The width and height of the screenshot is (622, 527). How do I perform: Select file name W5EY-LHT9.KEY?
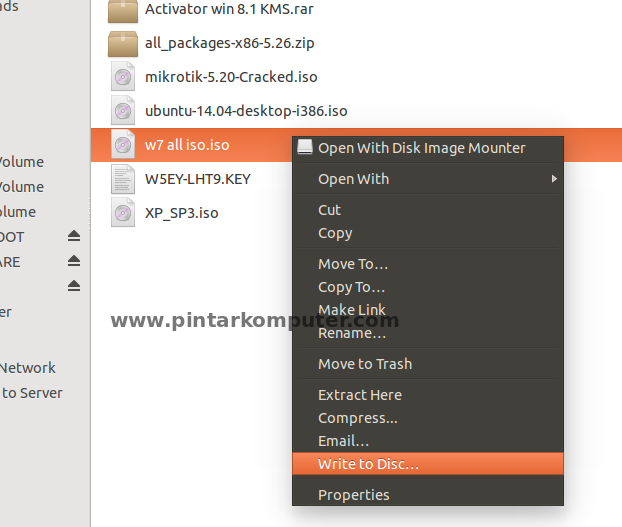point(198,179)
